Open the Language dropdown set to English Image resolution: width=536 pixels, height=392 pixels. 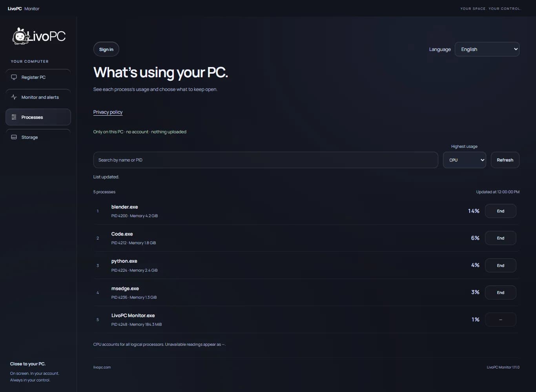click(x=487, y=49)
